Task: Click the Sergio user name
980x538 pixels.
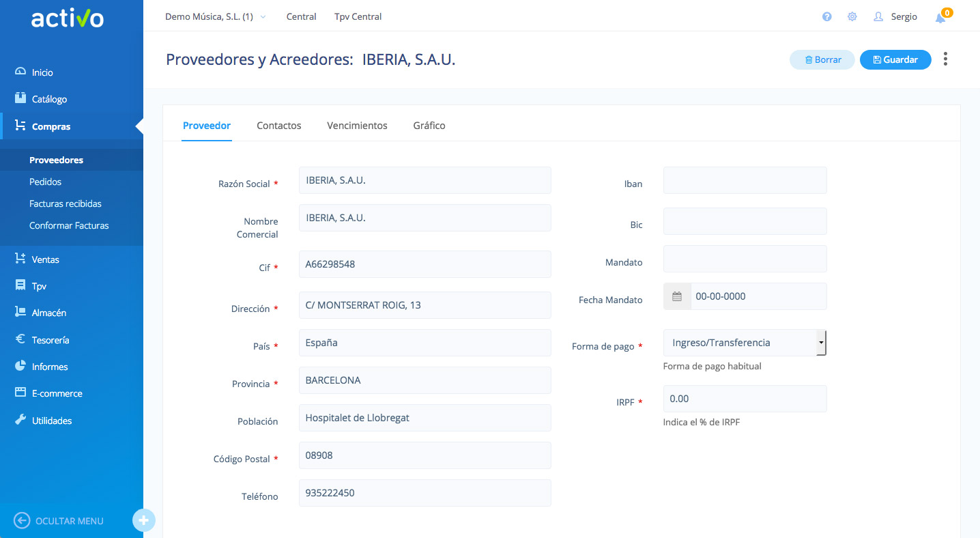Action: (904, 16)
